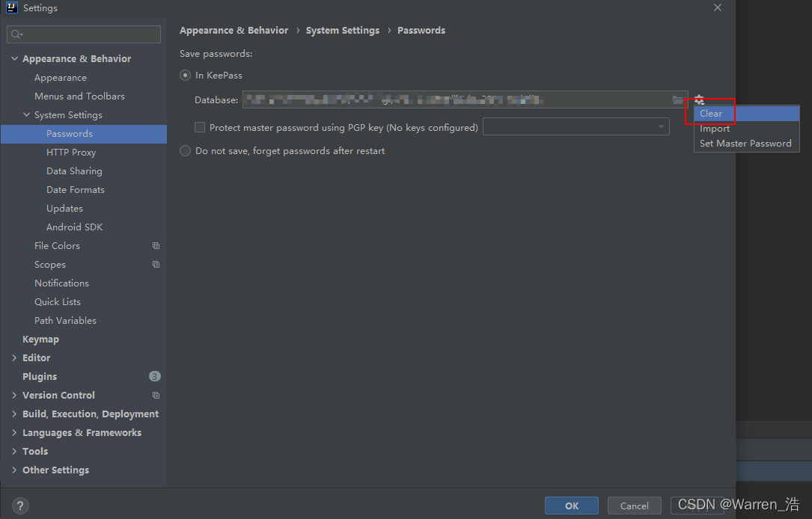This screenshot has height=519, width=812.
Task: Expand Build, Execution, Deployment
Action: pos(14,414)
